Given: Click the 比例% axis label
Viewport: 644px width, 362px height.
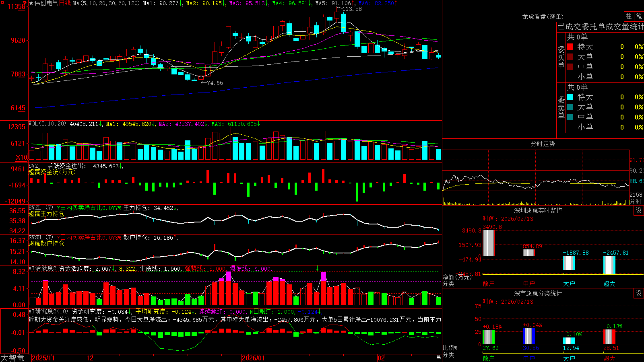Looking at the screenshot, I should (x=450, y=348).
